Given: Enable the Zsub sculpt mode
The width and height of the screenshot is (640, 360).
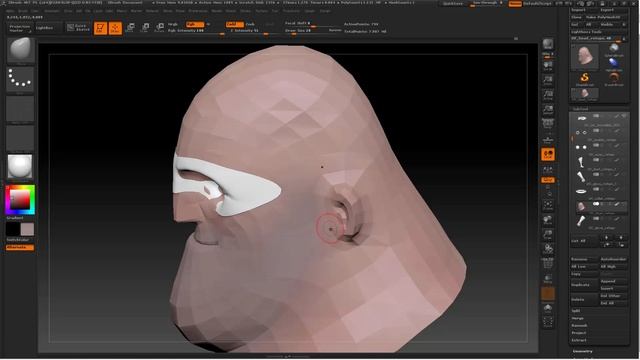Looking at the screenshot, I should [250, 24].
